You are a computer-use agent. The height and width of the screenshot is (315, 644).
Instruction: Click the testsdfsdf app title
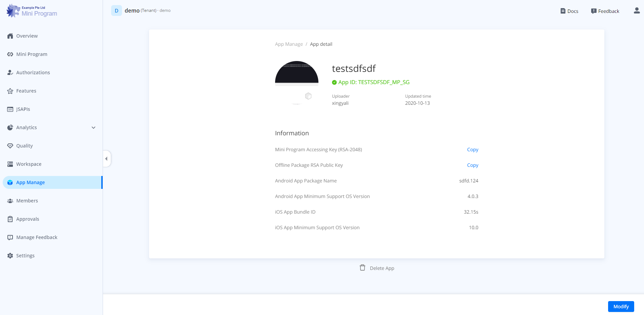click(354, 68)
